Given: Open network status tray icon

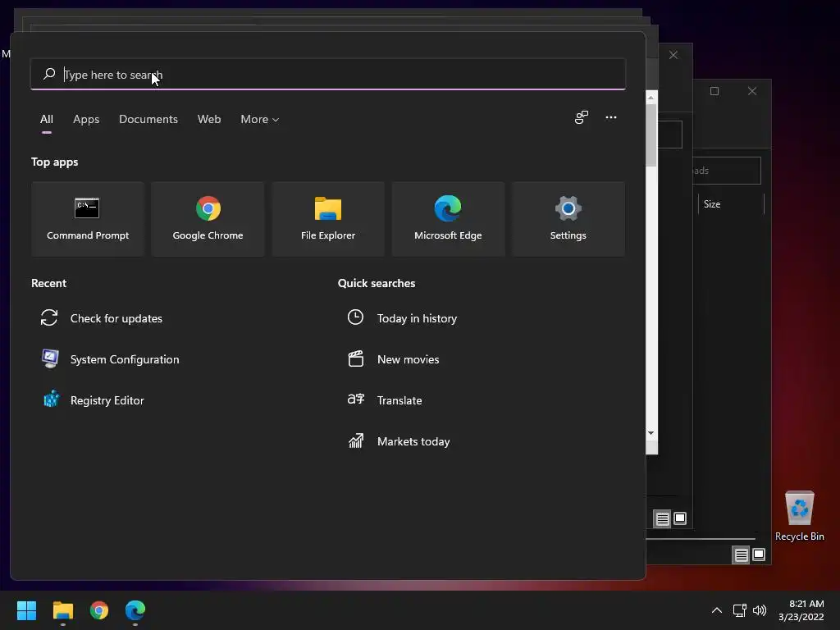Looking at the screenshot, I should tap(740, 610).
